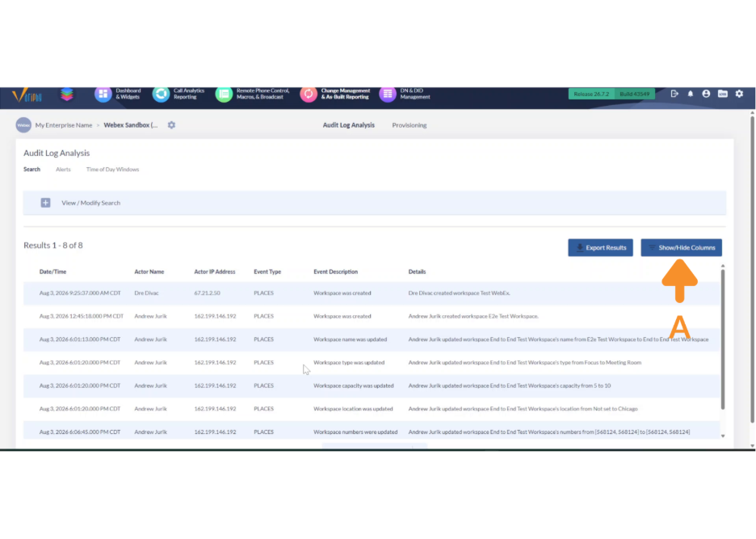The width and height of the screenshot is (756, 539).
Task: Click the logout icon in top bar
Action: [674, 94]
